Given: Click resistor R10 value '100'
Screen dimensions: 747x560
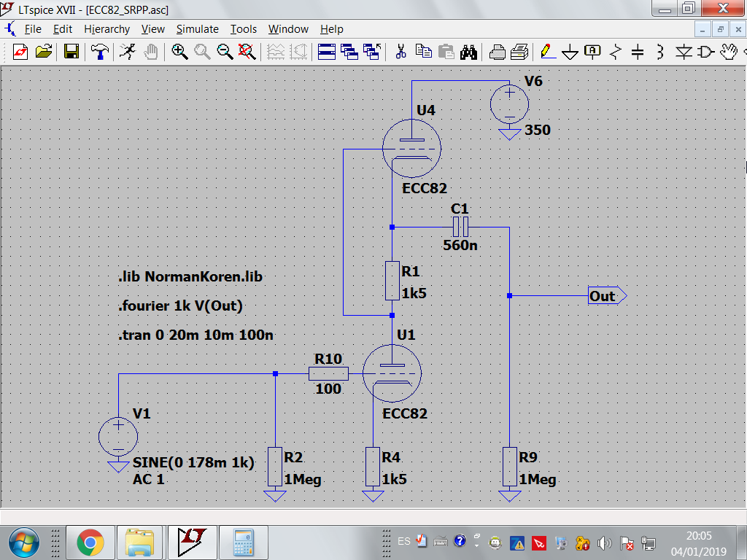Looking at the screenshot, I should coord(328,389).
